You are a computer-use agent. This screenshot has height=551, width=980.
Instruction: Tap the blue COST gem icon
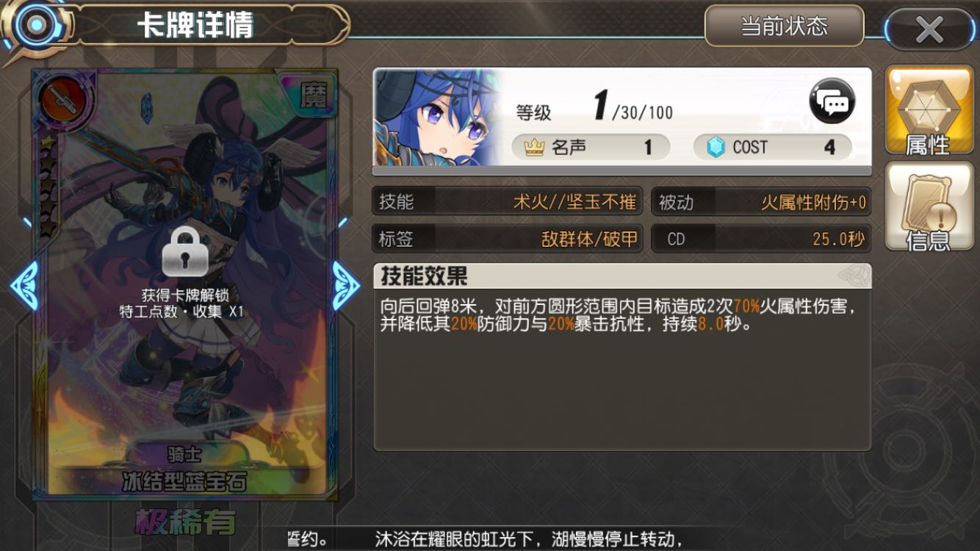pyautogui.click(x=715, y=148)
